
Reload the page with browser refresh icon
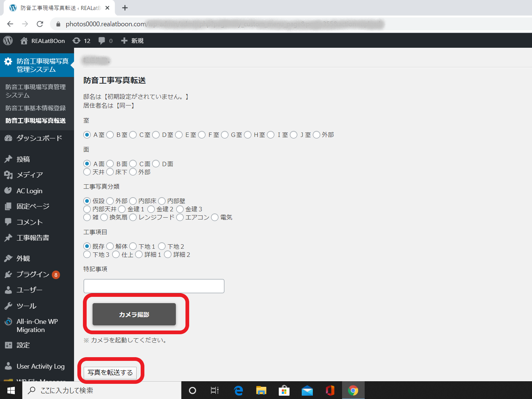point(40,24)
